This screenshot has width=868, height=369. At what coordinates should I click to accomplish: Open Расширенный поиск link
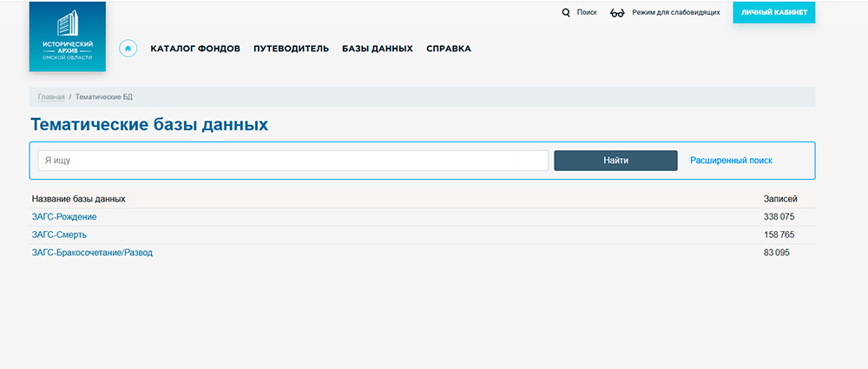click(x=731, y=160)
